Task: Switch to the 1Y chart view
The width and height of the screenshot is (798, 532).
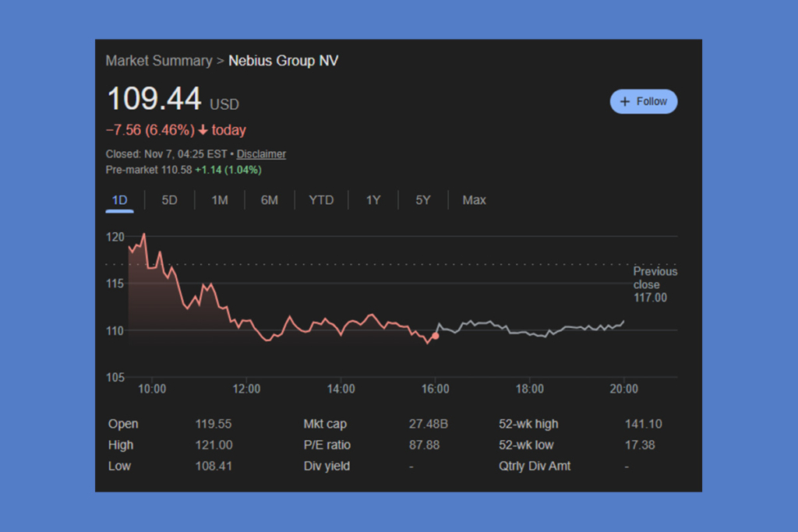Action: coord(373,200)
